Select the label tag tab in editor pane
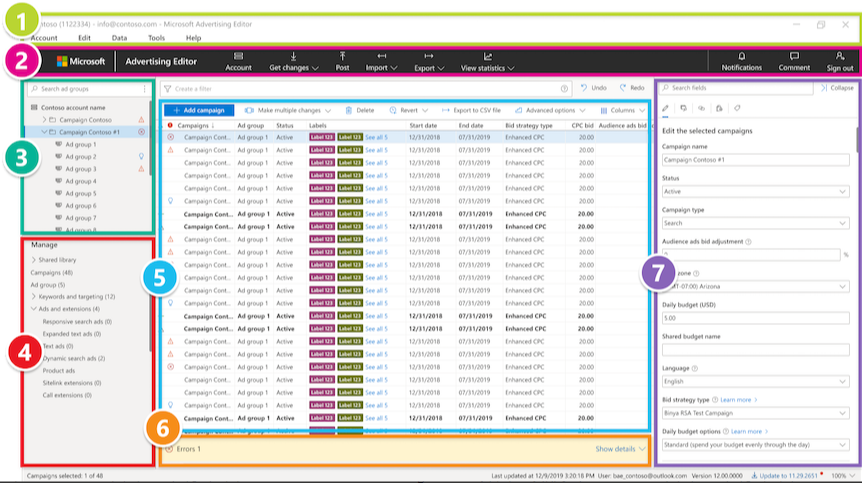 point(737,108)
